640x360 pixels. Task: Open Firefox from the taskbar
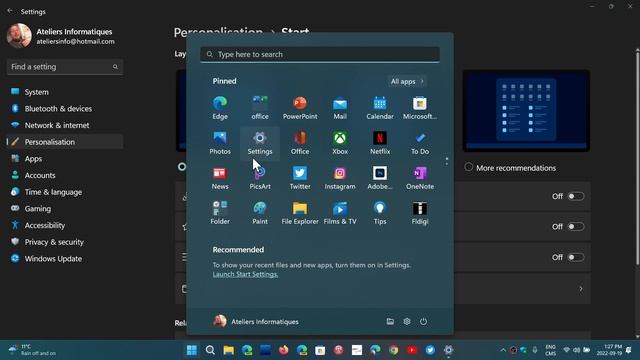click(x=283, y=350)
